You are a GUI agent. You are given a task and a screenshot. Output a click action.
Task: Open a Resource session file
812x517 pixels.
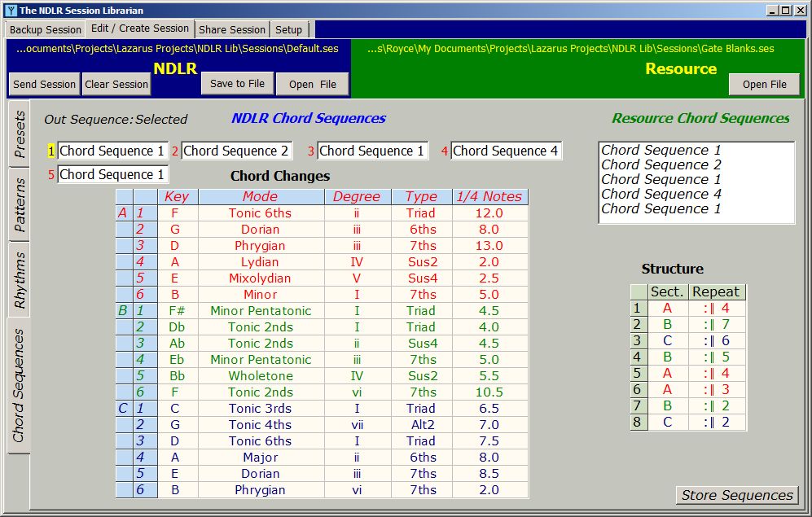point(763,83)
